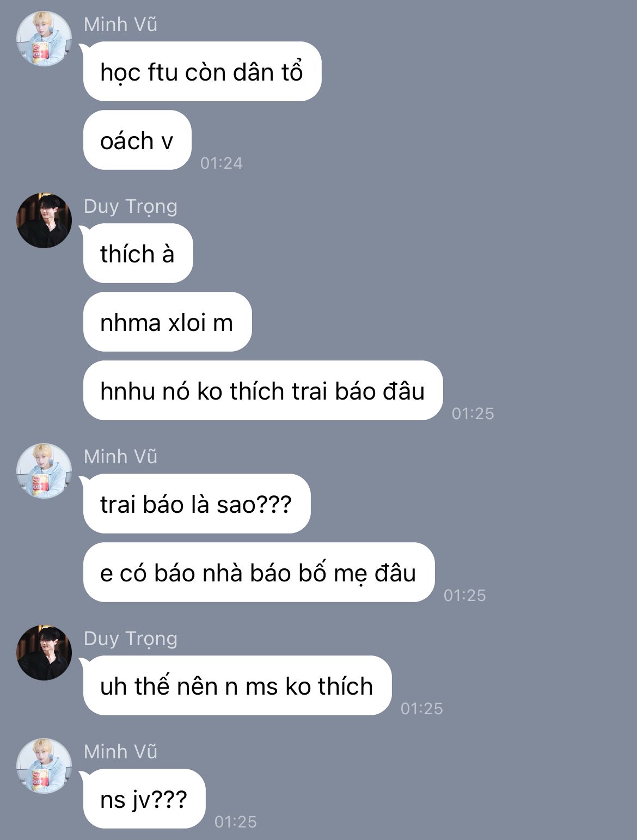Select message bubble 'oách v'
Screen dimensions: 637x840
[137, 140]
